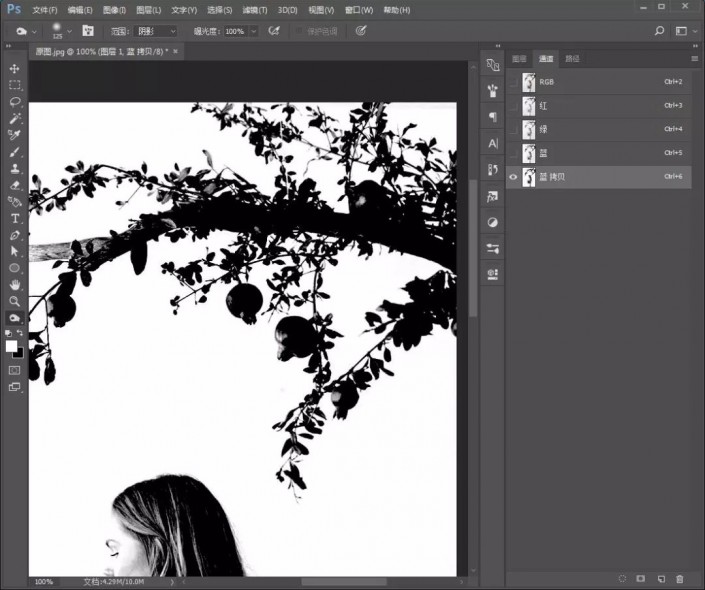Toggle visibility of the 红 channel

point(514,105)
